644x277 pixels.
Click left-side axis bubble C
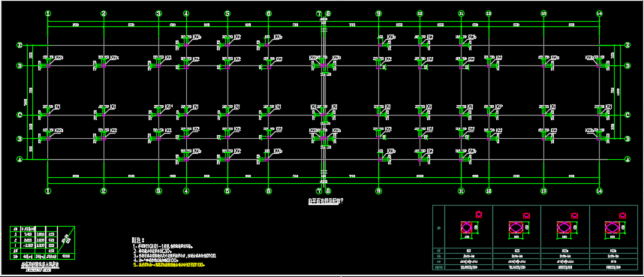(x=19, y=115)
